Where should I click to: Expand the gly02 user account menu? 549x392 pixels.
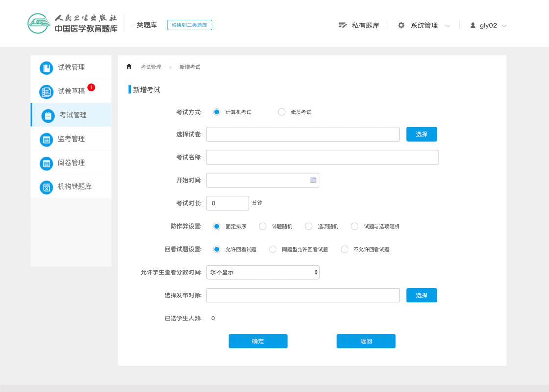488,25
